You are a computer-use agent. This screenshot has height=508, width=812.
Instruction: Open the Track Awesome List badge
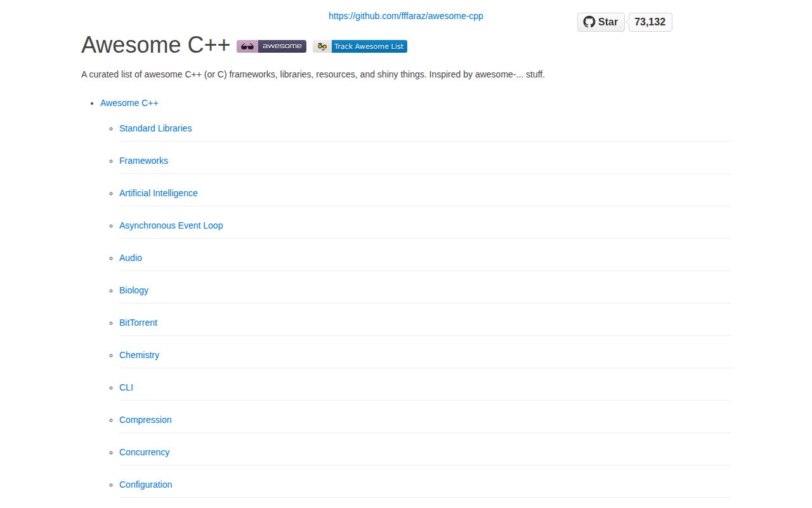coord(360,46)
